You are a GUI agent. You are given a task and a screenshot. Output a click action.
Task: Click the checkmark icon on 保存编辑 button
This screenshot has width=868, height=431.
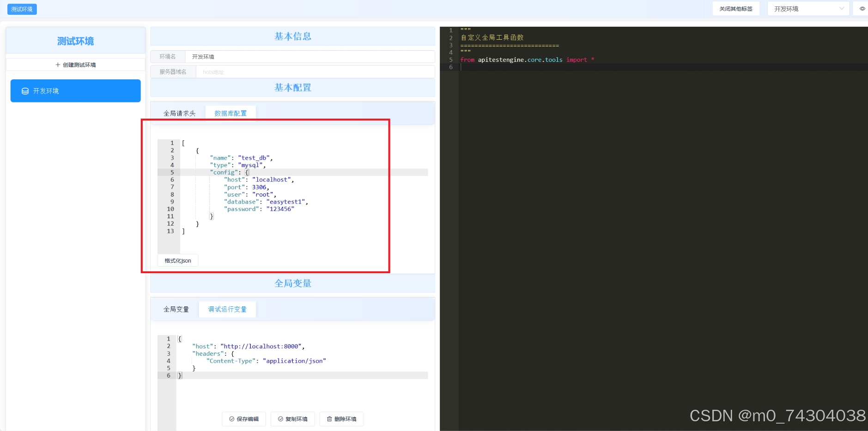231,419
